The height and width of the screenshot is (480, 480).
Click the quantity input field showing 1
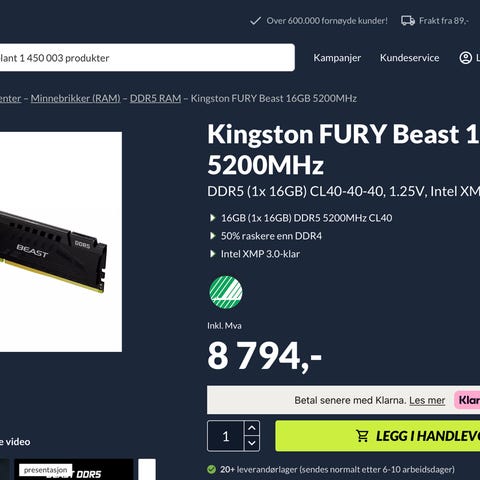coord(226,436)
